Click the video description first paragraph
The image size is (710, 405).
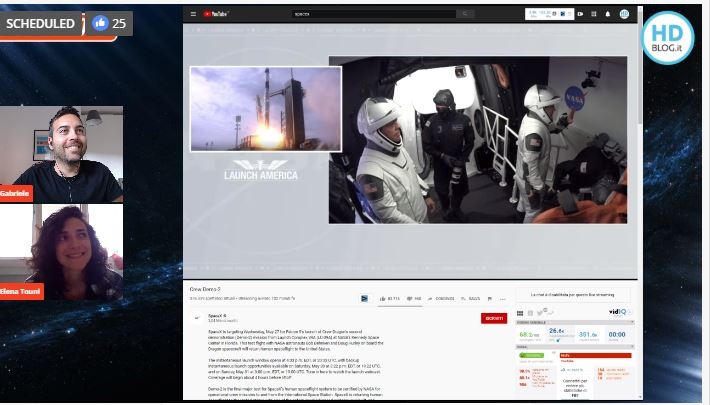click(296, 341)
